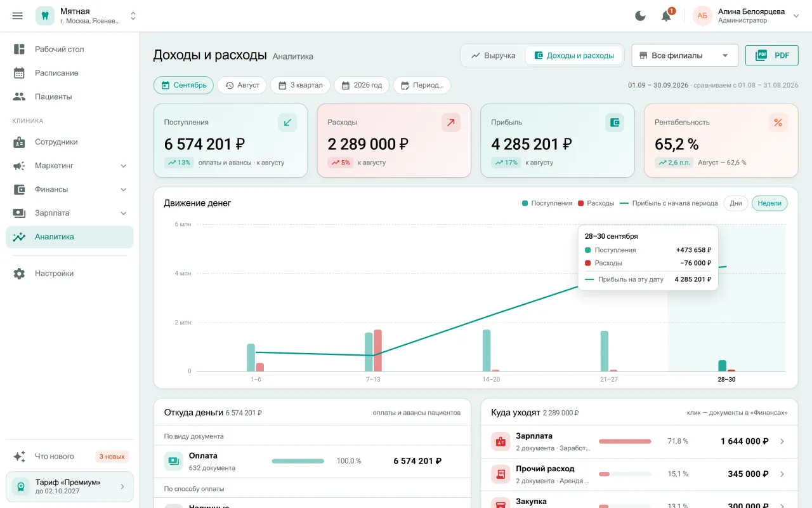
Task: Open clinic switcher next to Мятная
Action: click(x=133, y=16)
